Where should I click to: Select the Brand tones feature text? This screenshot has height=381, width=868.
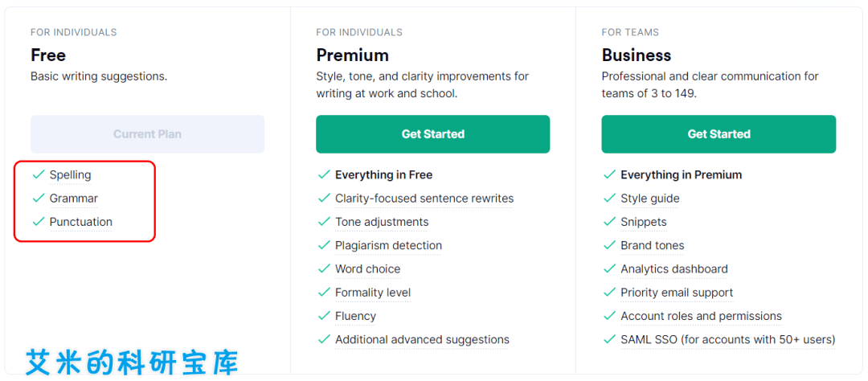click(652, 245)
